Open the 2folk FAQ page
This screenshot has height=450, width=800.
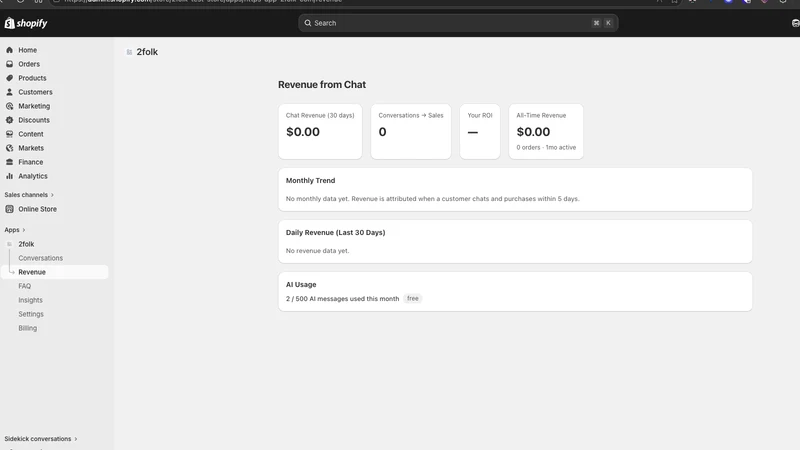24,286
